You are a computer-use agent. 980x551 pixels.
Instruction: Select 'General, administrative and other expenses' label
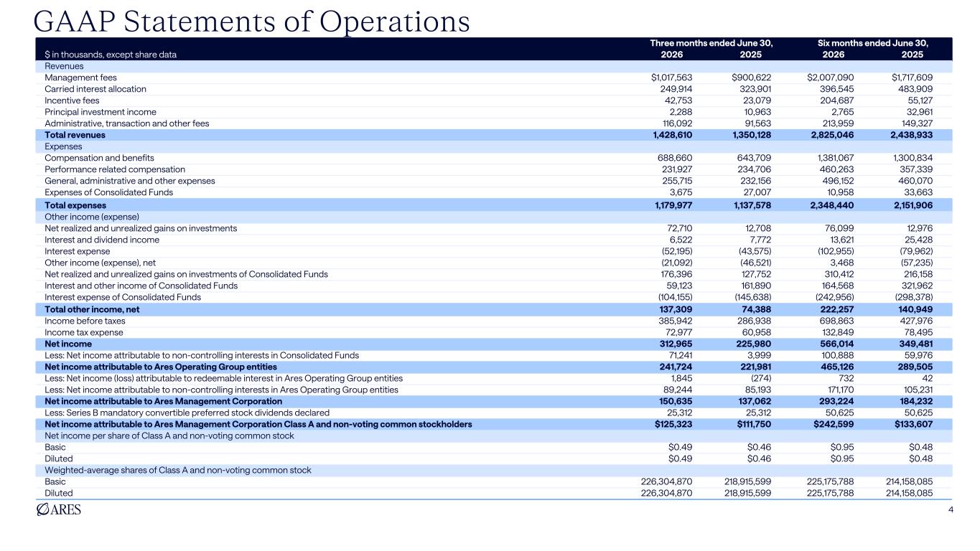129,181
